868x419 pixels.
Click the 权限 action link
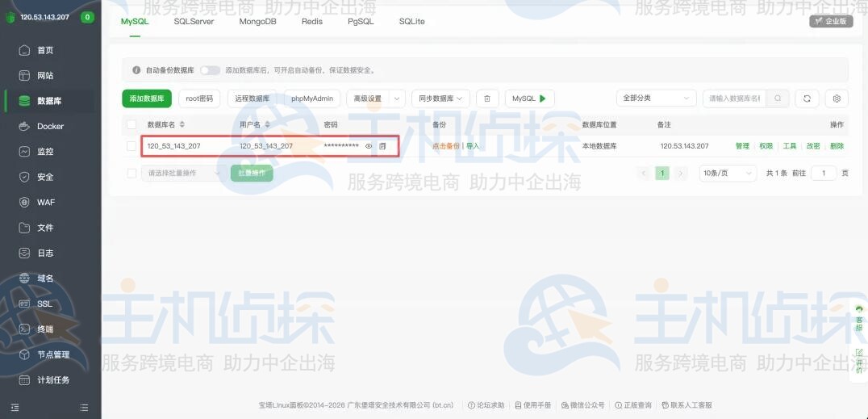(x=766, y=146)
